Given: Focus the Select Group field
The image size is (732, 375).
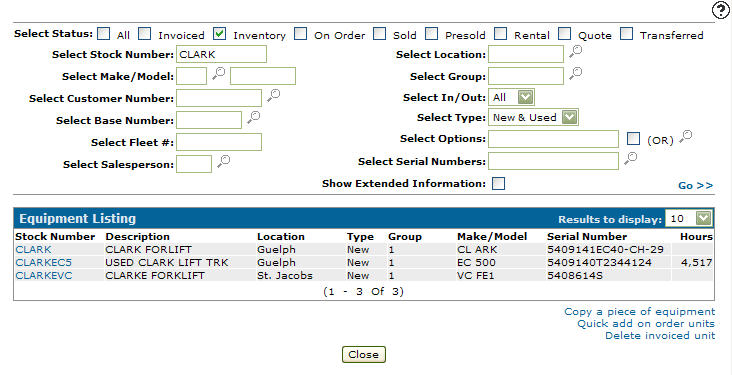Looking at the screenshot, I should pos(526,76).
